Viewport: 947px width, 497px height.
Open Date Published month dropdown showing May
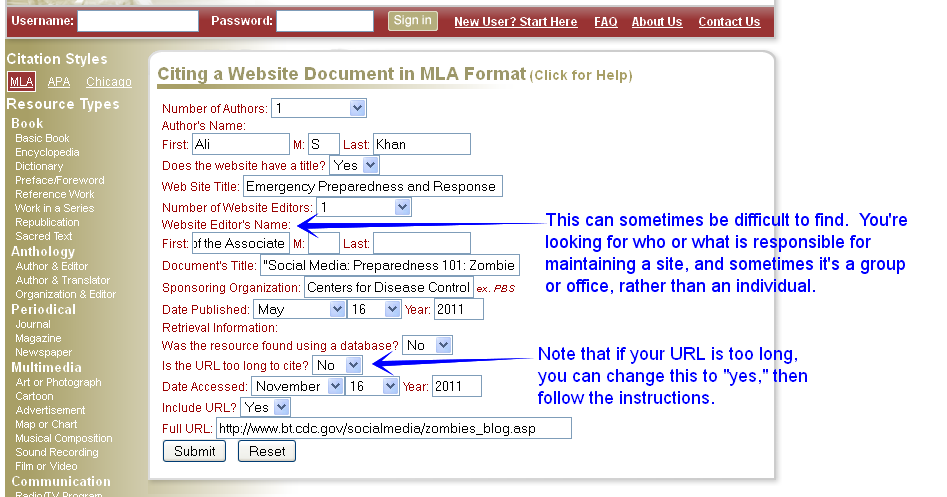pyautogui.click(x=300, y=310)
